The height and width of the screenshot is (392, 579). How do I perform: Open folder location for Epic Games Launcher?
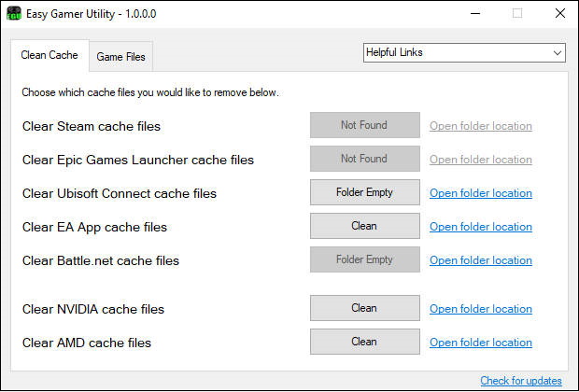[x=481, y=160]
